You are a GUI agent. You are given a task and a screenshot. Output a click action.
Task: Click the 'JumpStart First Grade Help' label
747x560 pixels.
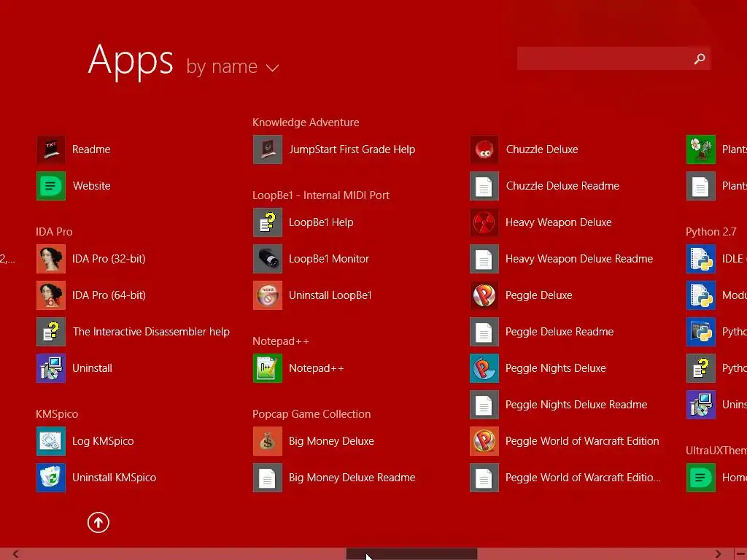tap(352, 149)
